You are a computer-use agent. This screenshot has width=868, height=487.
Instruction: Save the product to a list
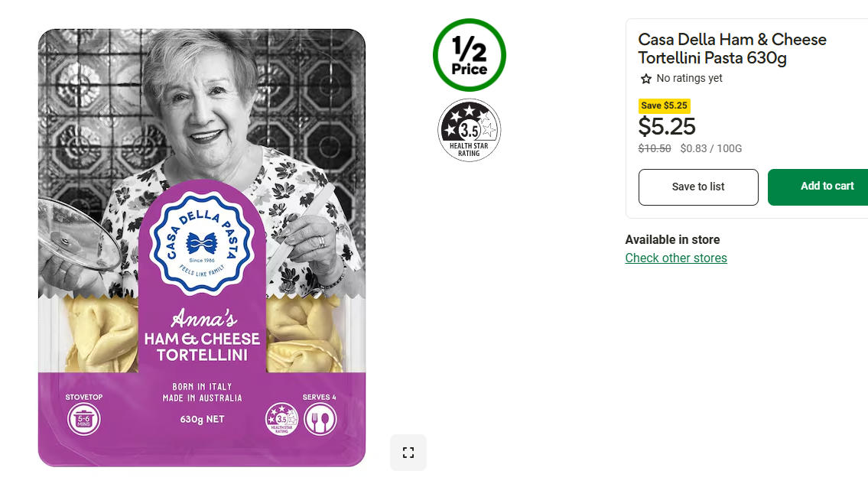tap(698, 187)
